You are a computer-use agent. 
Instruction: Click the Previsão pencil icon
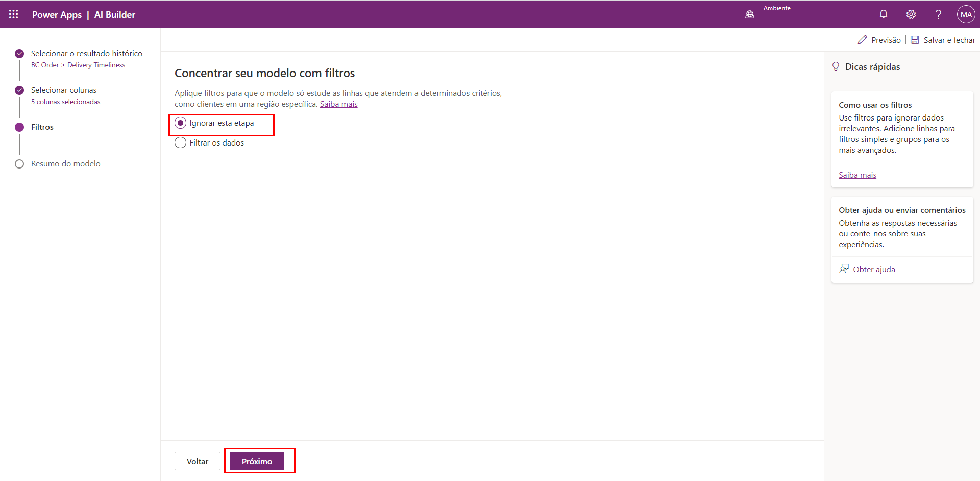click(x=862, y=40)
